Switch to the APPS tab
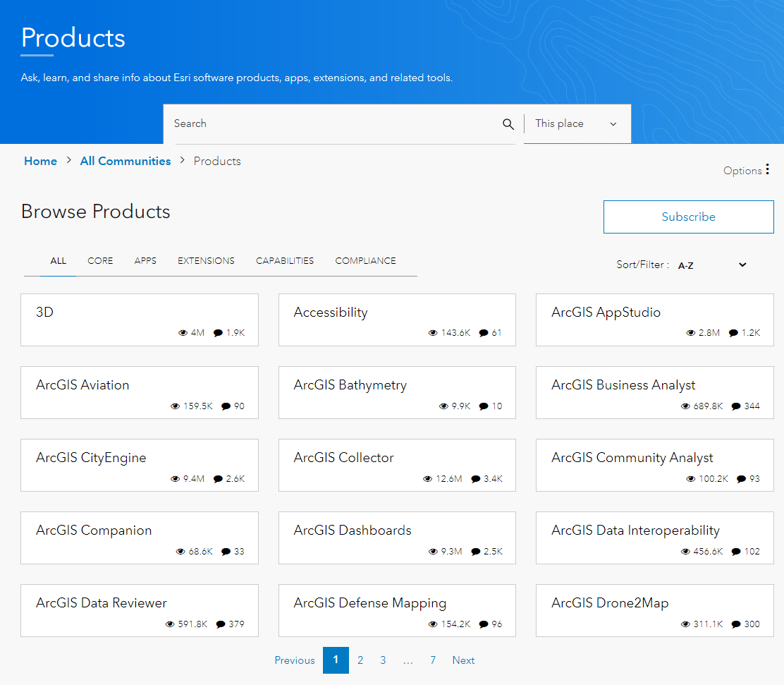 [x=145, y=261]
